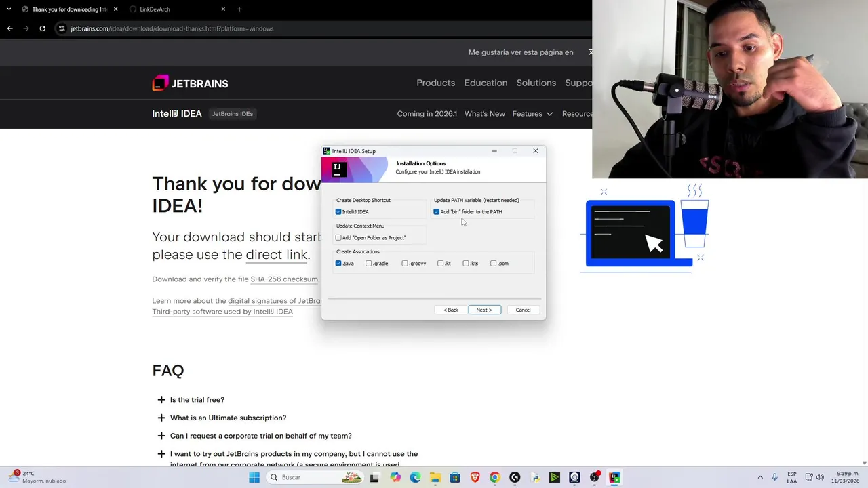Go Back in the Setup dialog
This screenshot has width=868, height=488.
(x=451, y=310)
